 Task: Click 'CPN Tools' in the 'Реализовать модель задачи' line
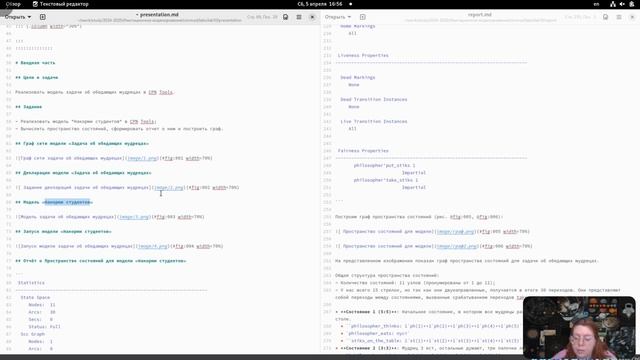tap(160, 92)
